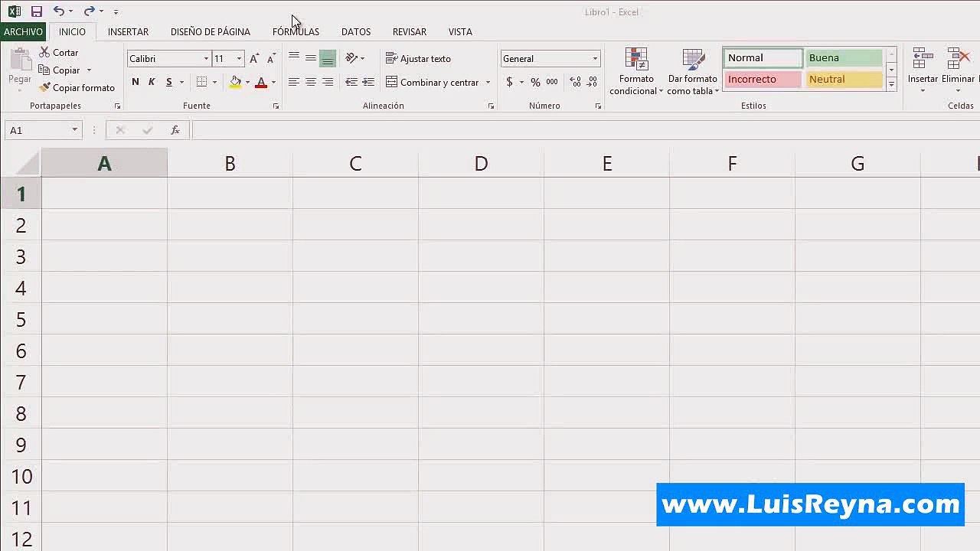Click decrease decimals icon
Screen dimensions: 980x551
[592, 82]
